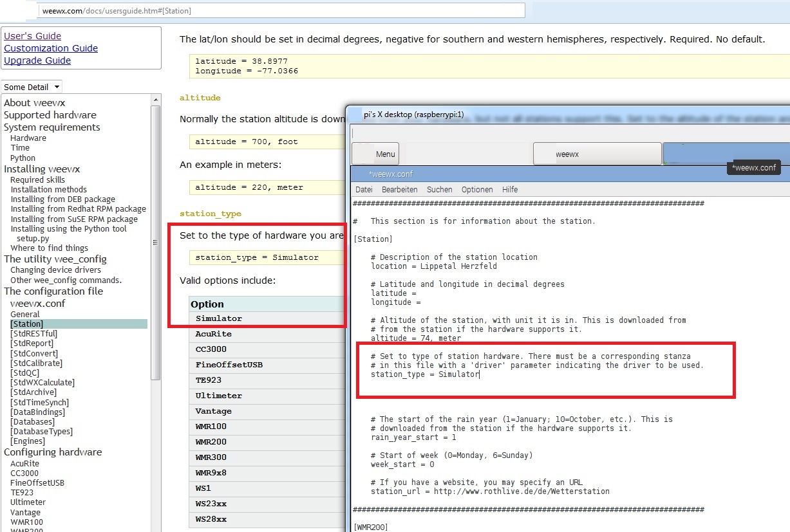Click the WS23xx row in the Option table

pos(267,504)
